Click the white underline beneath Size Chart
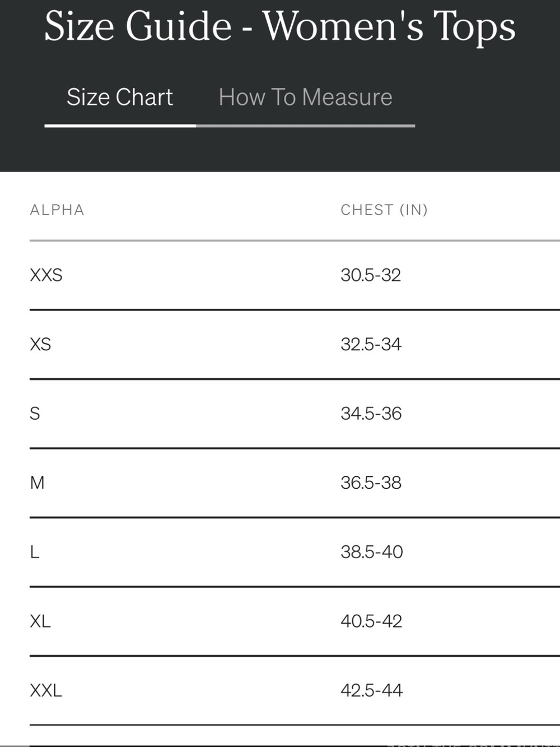The width and height of the screenshot is (560, 747). [x=120, y=126]
